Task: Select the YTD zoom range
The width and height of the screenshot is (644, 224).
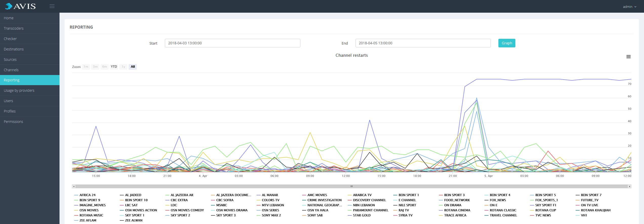Action: click(x=114, y=67)
